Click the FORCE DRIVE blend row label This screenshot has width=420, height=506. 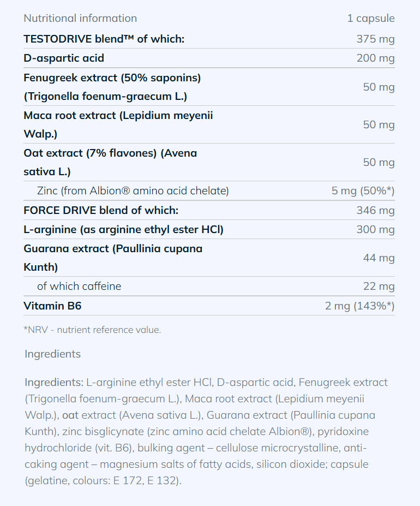pos(101,210)
